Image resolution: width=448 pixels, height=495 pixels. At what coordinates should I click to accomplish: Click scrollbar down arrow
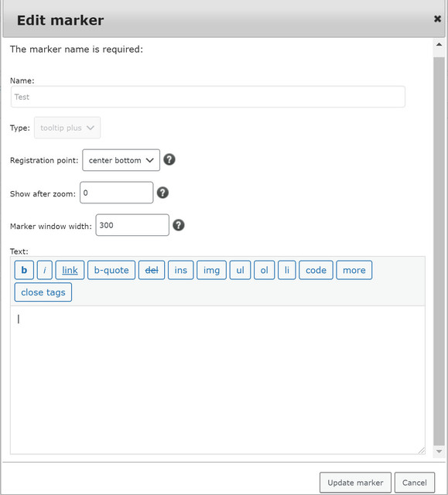[439, 452]
